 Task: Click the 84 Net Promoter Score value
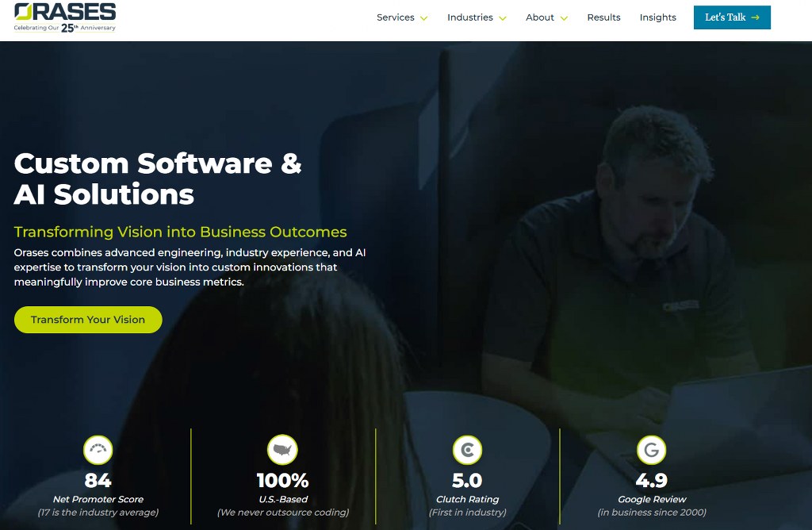98,480
